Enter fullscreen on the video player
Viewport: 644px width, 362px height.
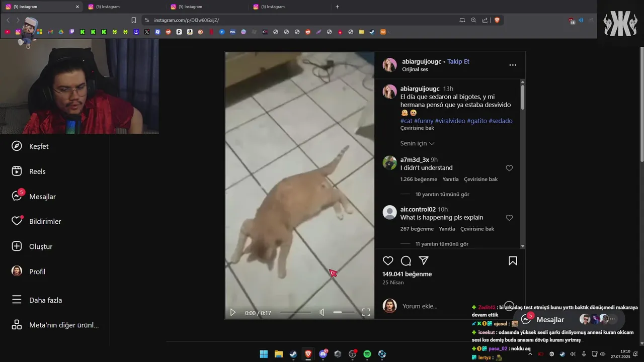pos(366,312)
